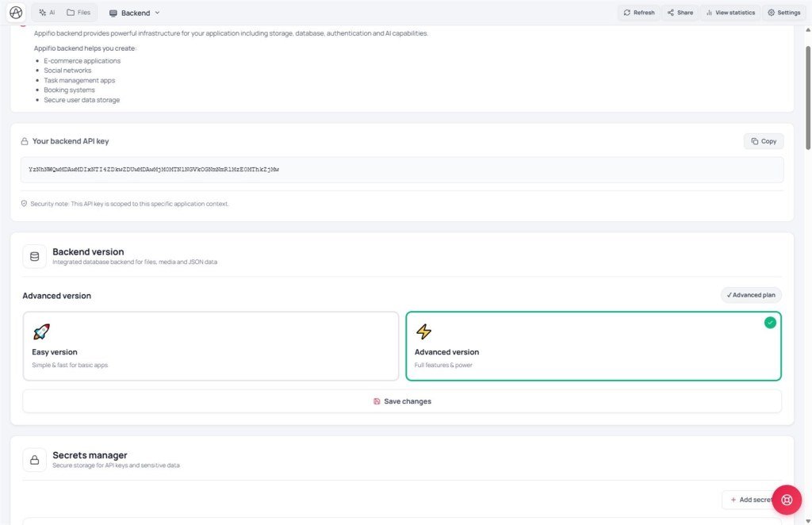This screenshot has height=525, width=812.
Task: Click the "Secrets manager" heading text
Action: point(90,455)
